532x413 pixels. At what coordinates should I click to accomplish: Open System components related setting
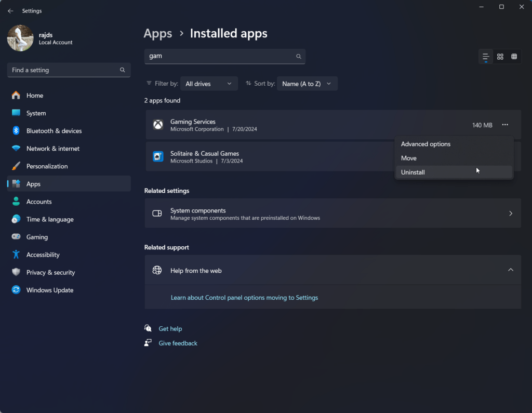click(x=332, y=214)
